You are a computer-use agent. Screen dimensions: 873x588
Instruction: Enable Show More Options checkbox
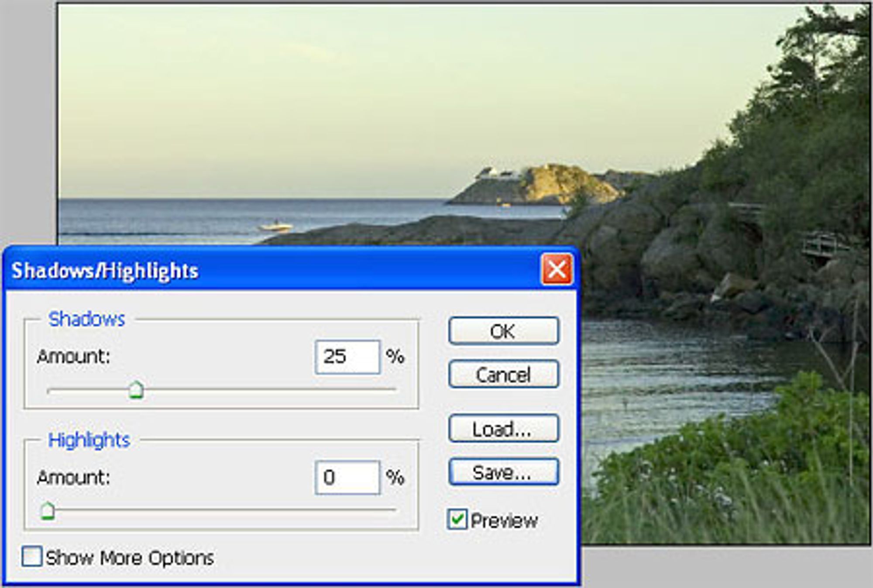[32, 557]
